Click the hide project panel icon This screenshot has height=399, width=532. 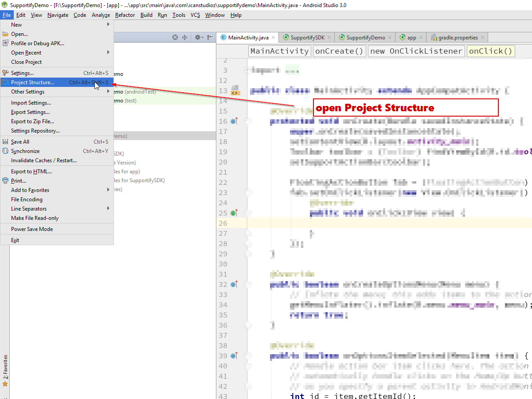[x=210, y=38]
